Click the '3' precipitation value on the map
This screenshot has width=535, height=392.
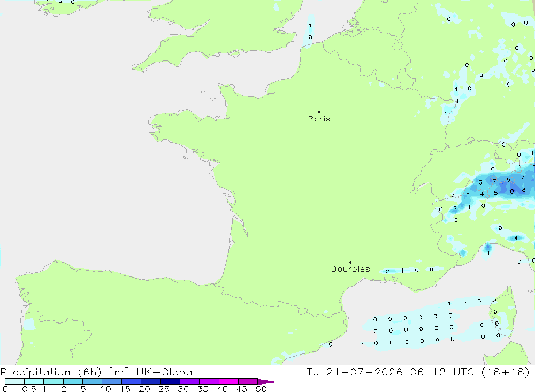(x=480, y=182)
